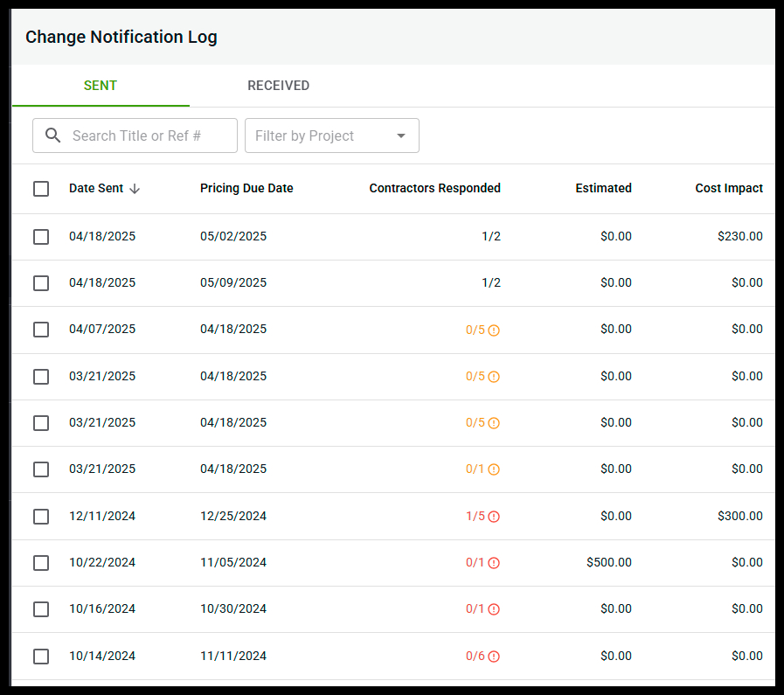
Task: Switch to the RECEIVED tab
Action: click(x=279, y=86)
